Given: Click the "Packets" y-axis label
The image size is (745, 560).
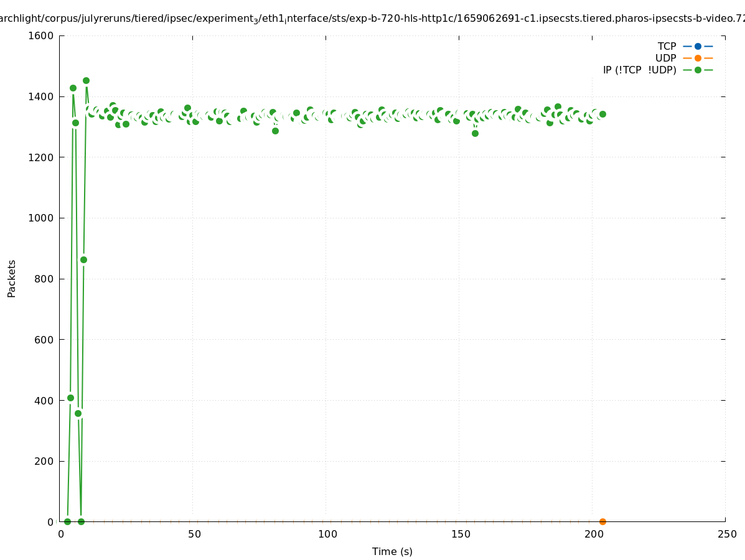Looking at the screenshot, I should coord(12,278).
